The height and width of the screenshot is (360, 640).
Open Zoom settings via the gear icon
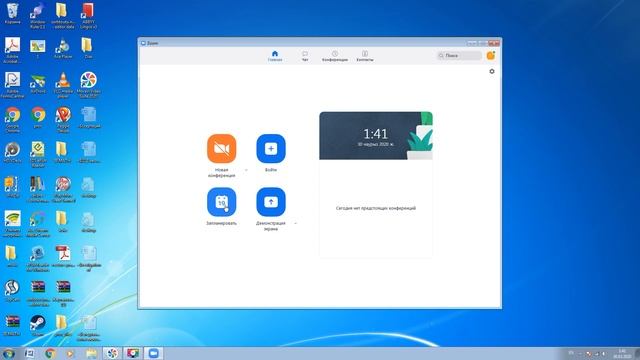(492, 71)
